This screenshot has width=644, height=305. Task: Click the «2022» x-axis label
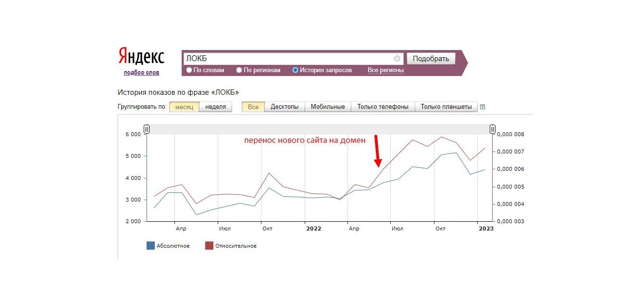[313, 229]
